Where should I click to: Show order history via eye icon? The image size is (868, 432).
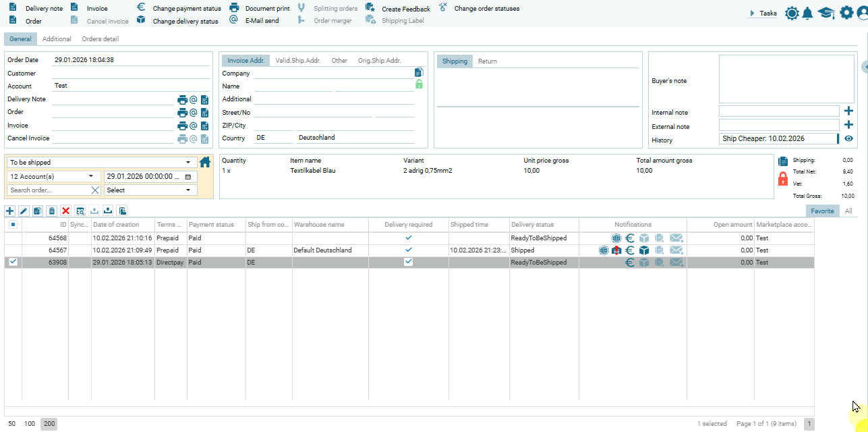pyautogui.click(x=848, y=139)
